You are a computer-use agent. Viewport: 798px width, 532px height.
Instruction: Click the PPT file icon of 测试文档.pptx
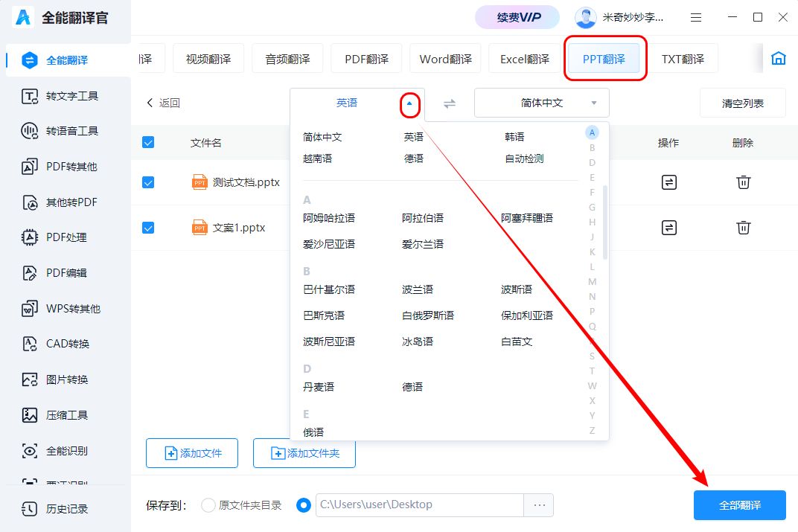[199, 182]
